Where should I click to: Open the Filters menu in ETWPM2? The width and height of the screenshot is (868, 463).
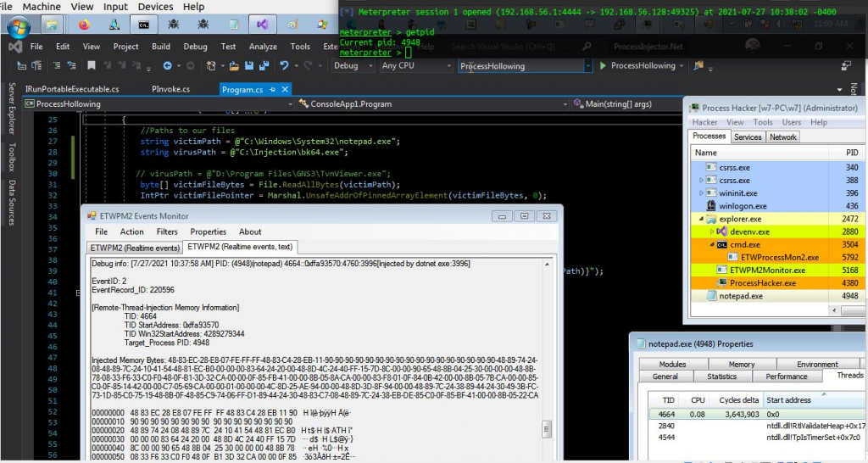[x=167, y=231]
